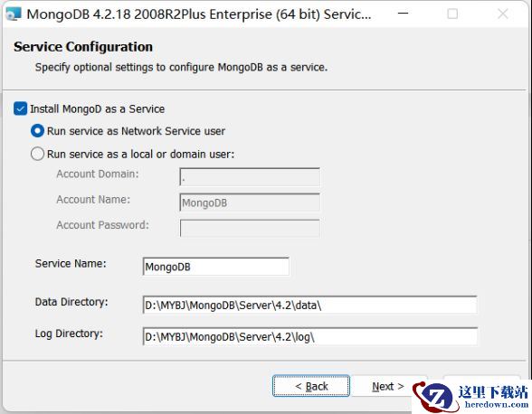The width and height of the screenshot is (532, 414).
Task: Click the maximize window icon
Action: tap(452, 14)
